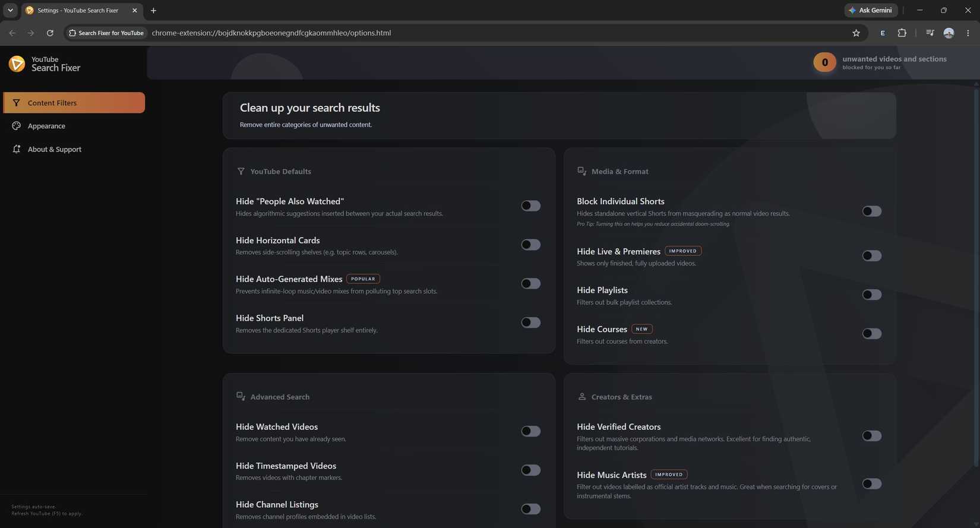
Task: Click the Creators & Extras person icon
Action: point(582,396)
